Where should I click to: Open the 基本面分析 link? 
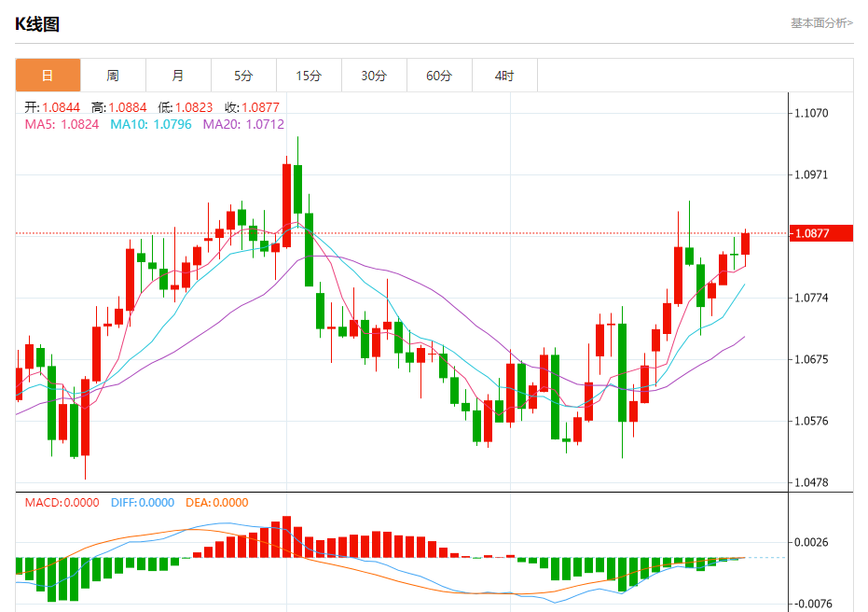[821, 23]
